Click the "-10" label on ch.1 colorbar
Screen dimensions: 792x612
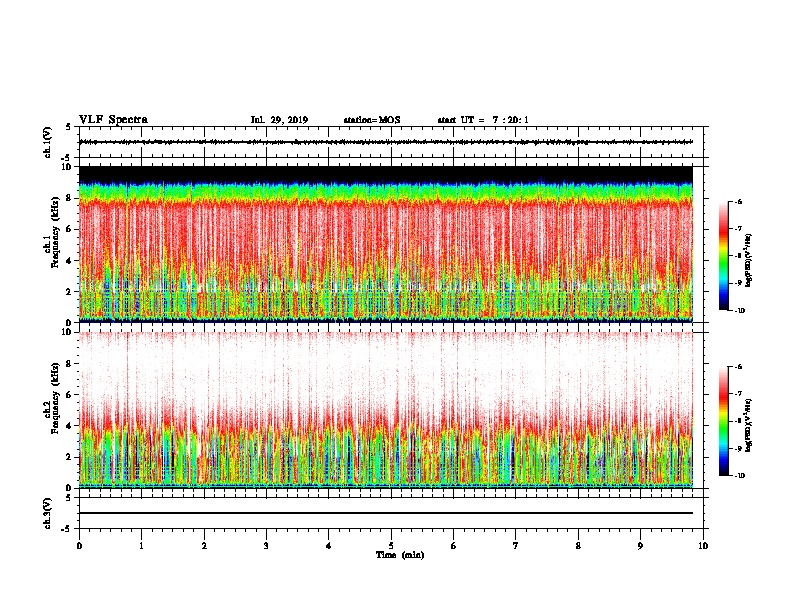[x=740, y=311]
